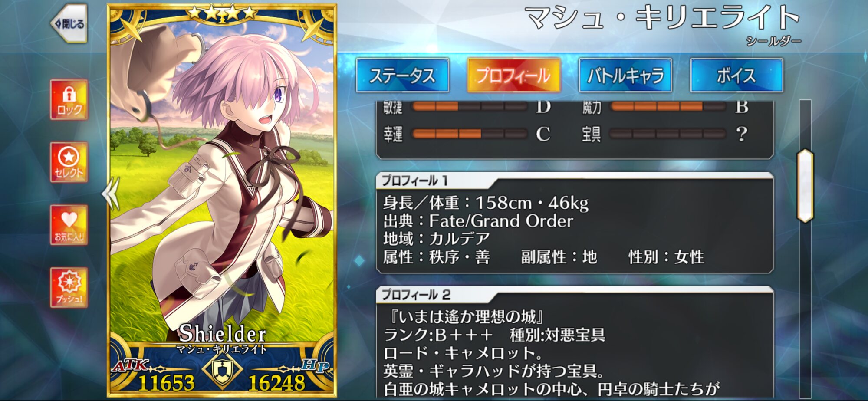Open the ステータス tab
This screenshot has height=401, width=868.
tap(402, 76)
